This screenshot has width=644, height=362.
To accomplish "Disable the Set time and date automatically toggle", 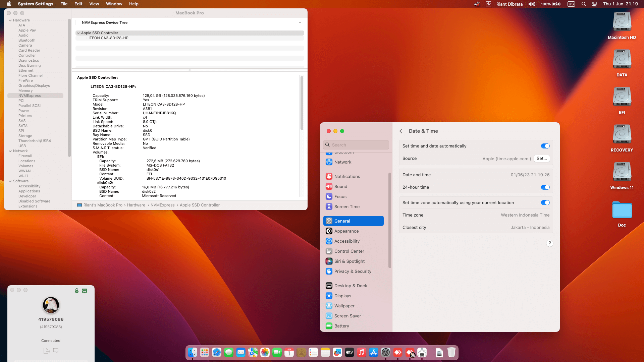I will [x=545, y=146].
